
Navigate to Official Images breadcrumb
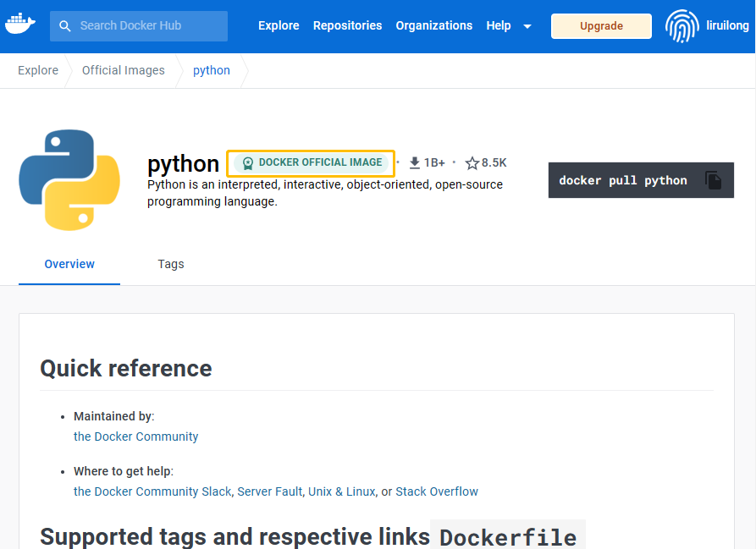point(123,70)
